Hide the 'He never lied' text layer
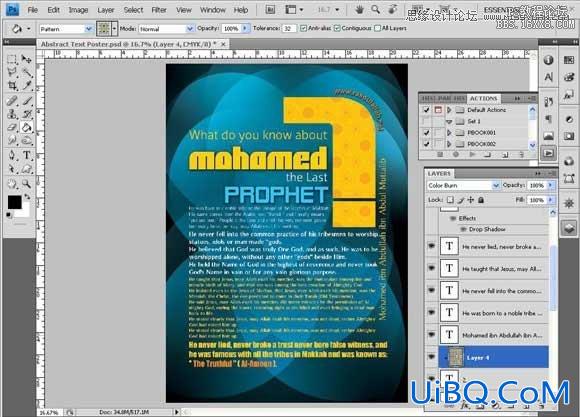This screenshot has width=580, height=417. pos(431,246)
